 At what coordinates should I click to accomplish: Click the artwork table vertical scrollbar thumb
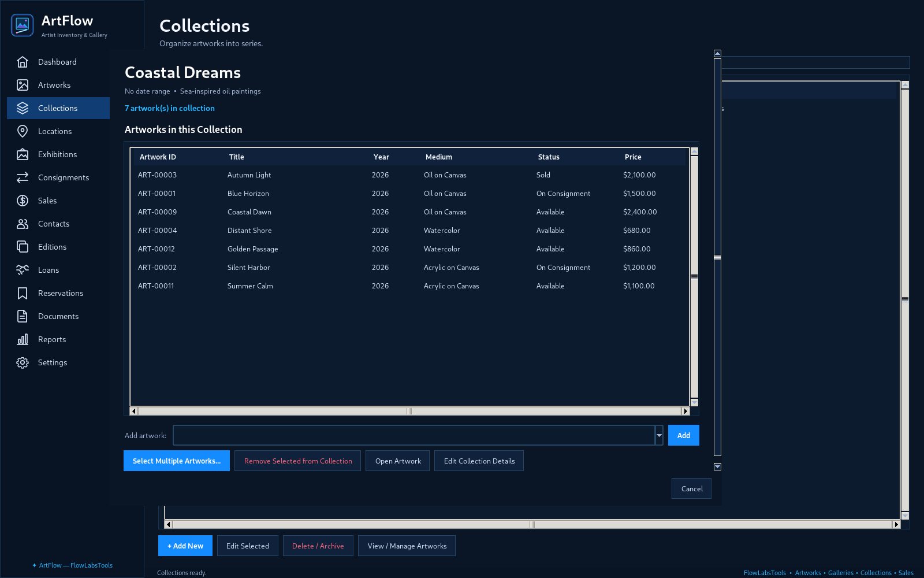point(694,276)
